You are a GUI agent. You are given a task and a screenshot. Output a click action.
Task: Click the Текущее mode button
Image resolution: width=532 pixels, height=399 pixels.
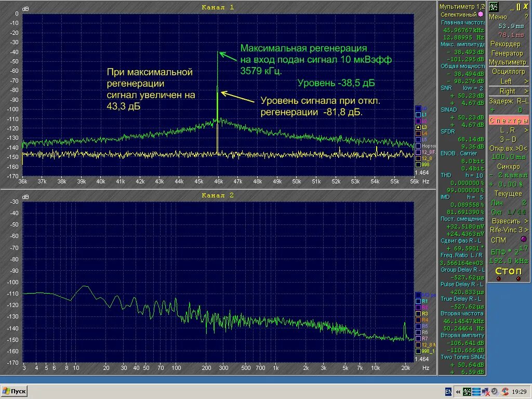pyautogui.click(x=508, y=193)
